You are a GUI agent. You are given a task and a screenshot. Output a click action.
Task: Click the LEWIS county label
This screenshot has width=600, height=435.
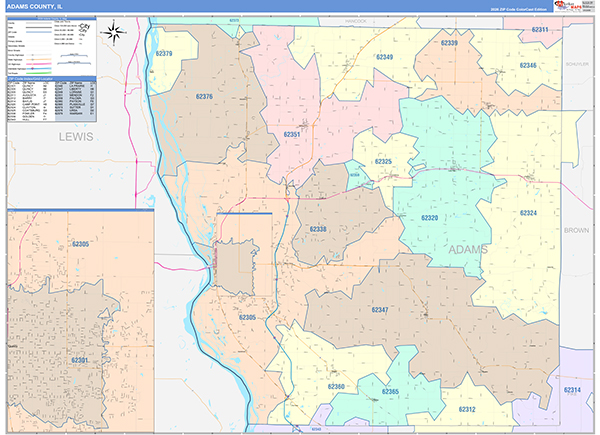76,137
